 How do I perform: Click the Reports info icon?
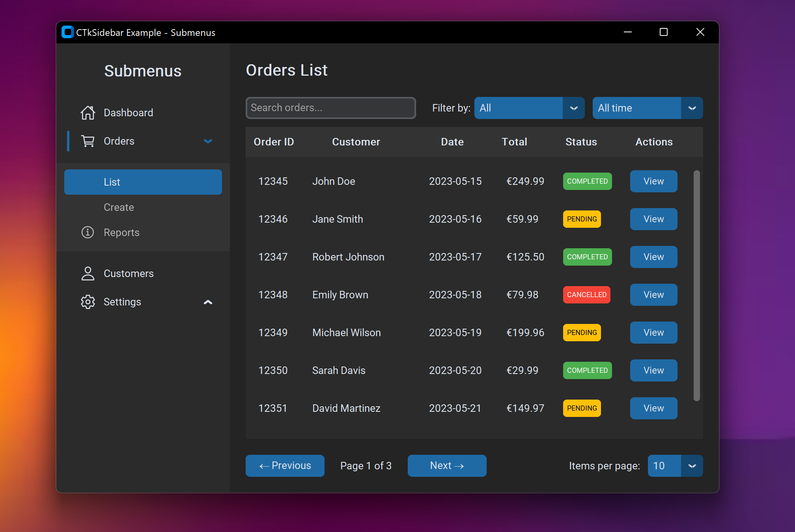88,233
